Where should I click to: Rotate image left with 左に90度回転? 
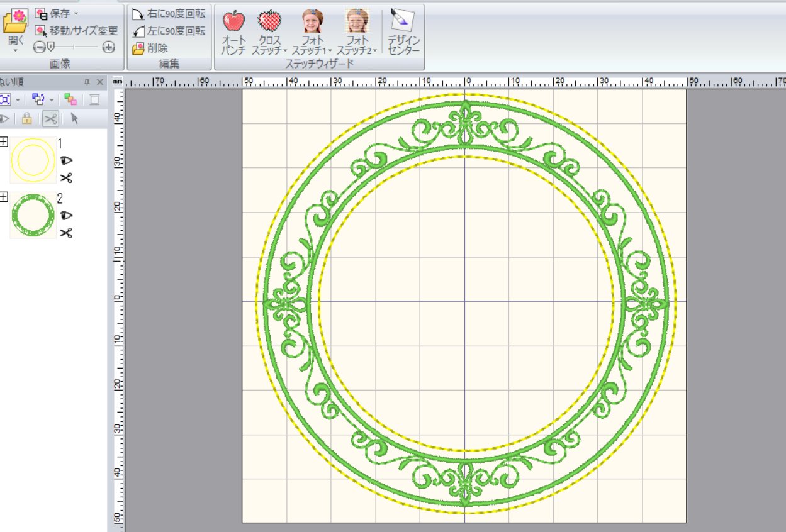click(169, 30)
